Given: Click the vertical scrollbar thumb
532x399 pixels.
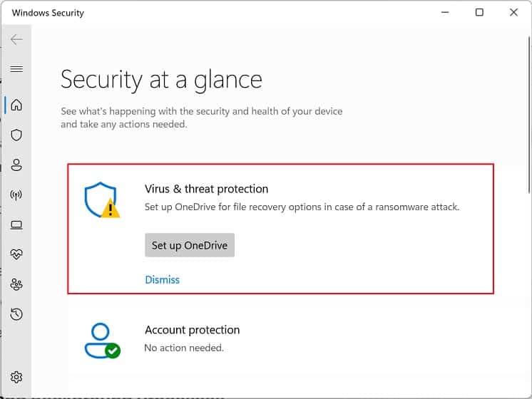Looking at the screenshot, I should click(529, 115).
